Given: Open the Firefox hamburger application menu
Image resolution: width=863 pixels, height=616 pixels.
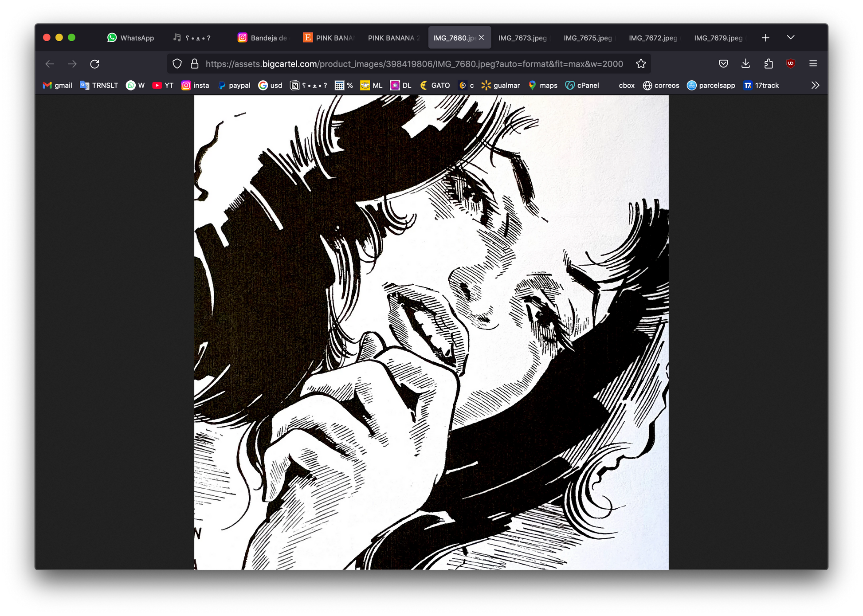Looking at the screenshot, I should [x=813, y=64].
